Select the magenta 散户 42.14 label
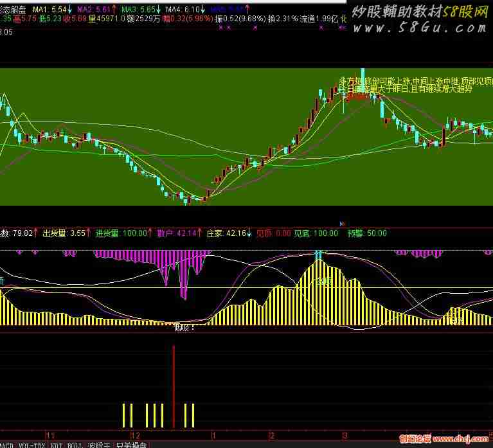 click(180, 233)
